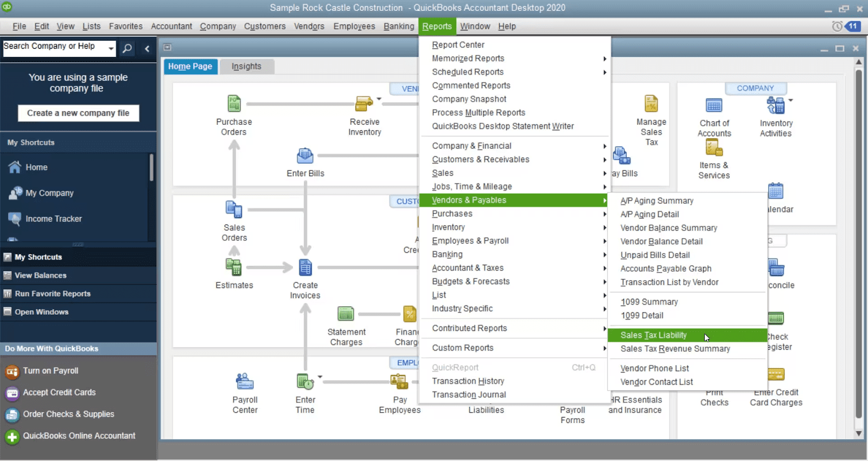Open the Chart of Accounts icon
Image resolution: width=868 pixels, height=461 pixels.
point(714,105)
